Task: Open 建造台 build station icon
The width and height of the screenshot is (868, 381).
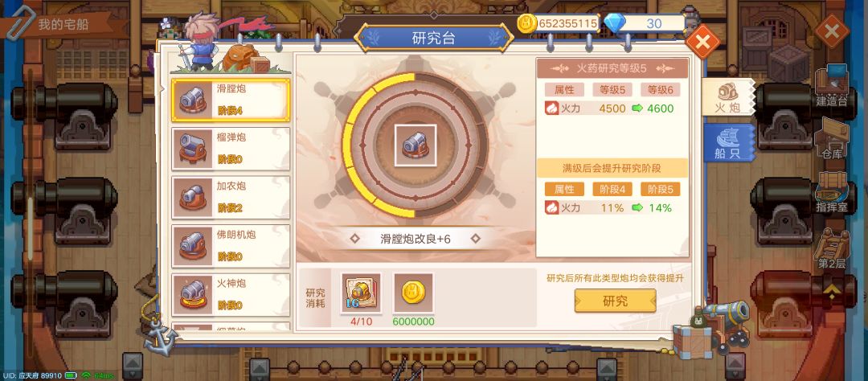Action: [x=832, y=87]
